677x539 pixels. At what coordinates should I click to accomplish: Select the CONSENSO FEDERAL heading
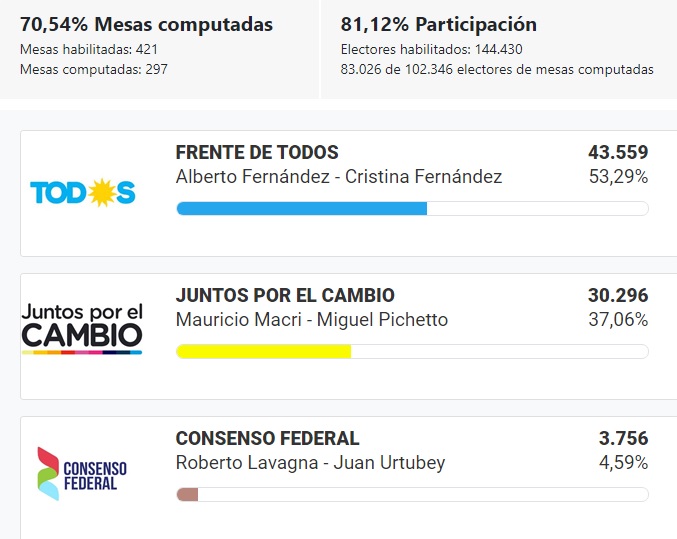pyautogui.click(x=267, y=439)
